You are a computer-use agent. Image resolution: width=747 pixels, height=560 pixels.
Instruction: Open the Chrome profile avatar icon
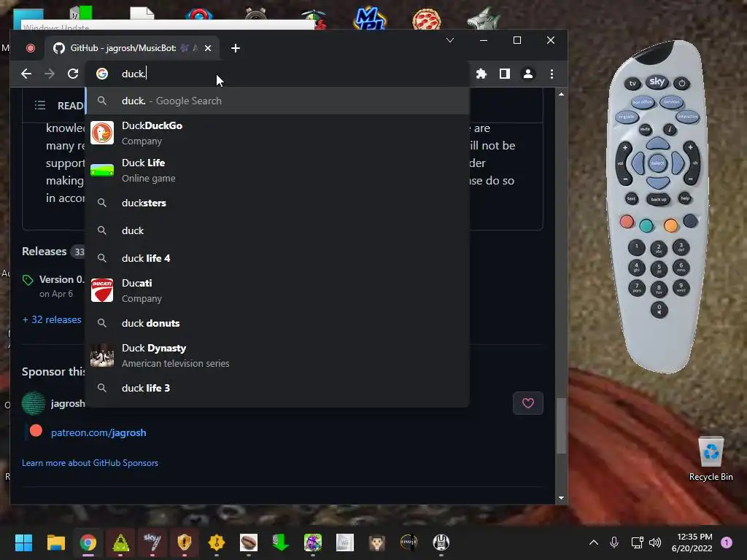pos(528,74)
